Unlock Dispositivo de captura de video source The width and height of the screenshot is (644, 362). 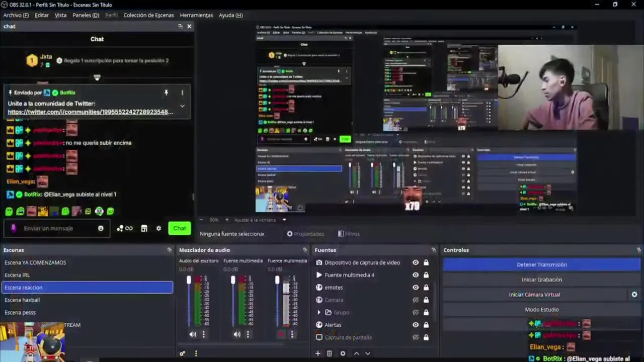426,262
